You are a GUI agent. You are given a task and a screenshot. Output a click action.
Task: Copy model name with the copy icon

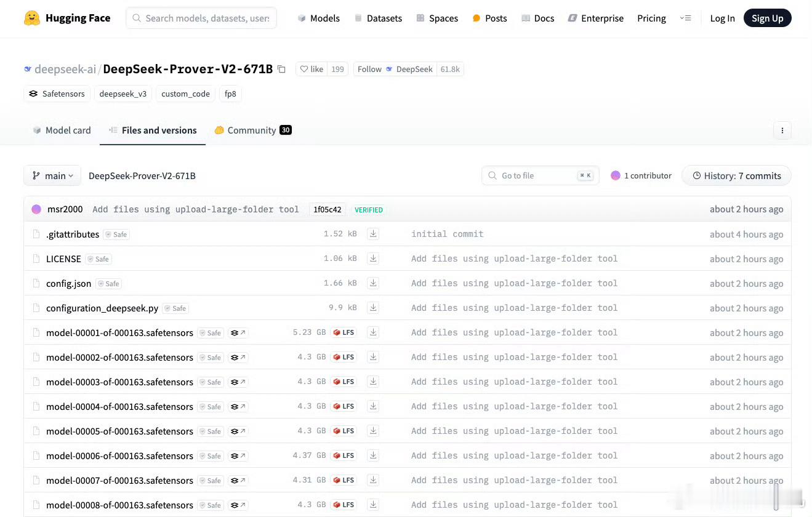point(281,69)
